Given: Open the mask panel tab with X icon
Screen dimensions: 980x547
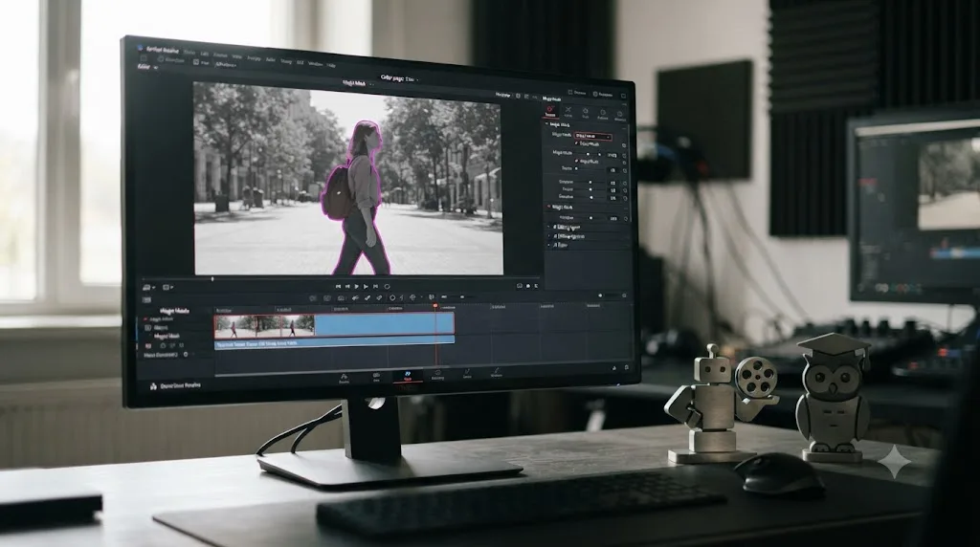Looking at the screenshot, I should 568,112.
